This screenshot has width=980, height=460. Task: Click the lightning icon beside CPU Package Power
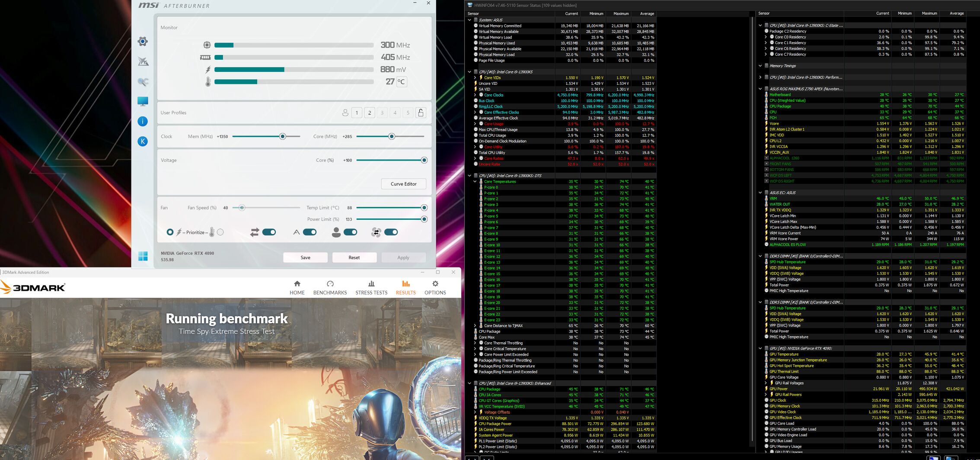476,424
